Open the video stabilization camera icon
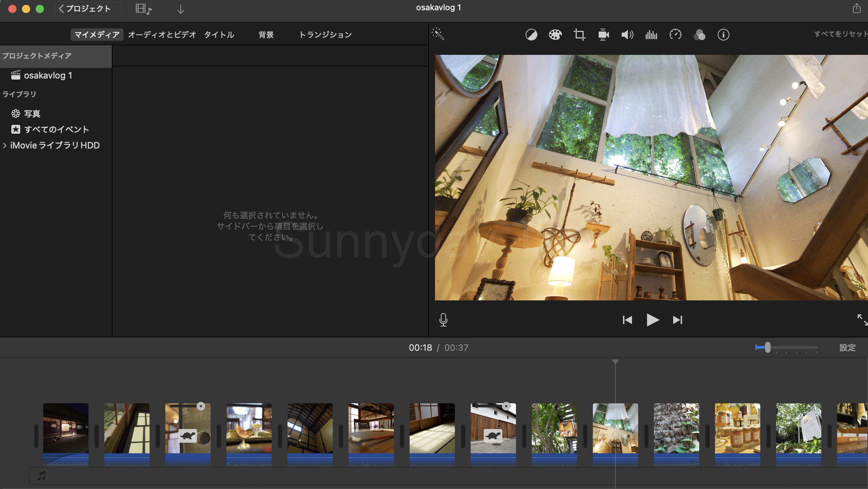 (603, 35)
